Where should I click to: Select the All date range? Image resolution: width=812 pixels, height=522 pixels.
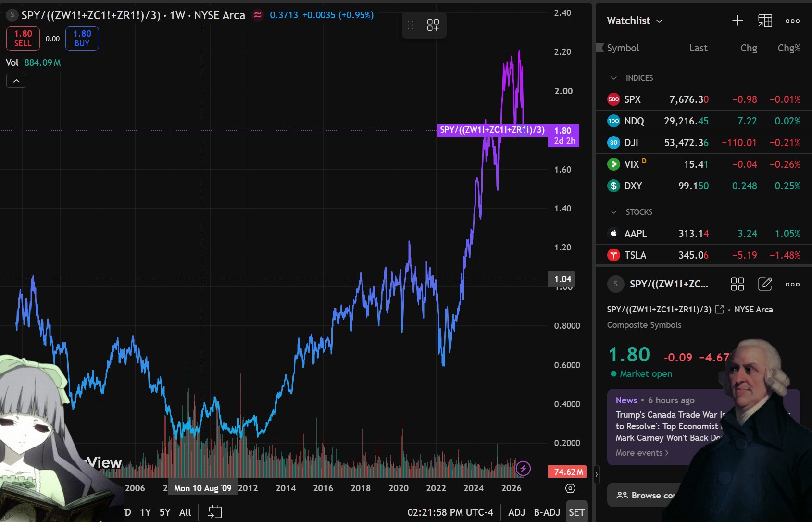[x=185, y=512]
